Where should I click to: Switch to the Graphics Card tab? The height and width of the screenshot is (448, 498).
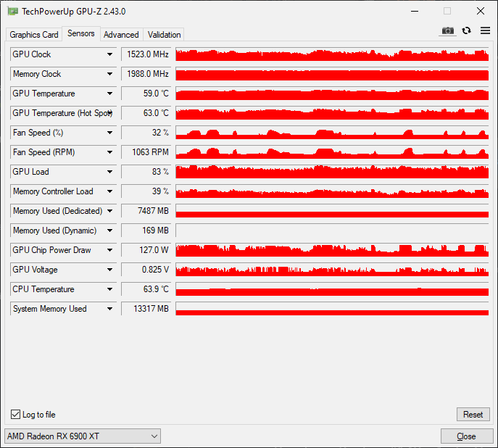click(34, 35)
